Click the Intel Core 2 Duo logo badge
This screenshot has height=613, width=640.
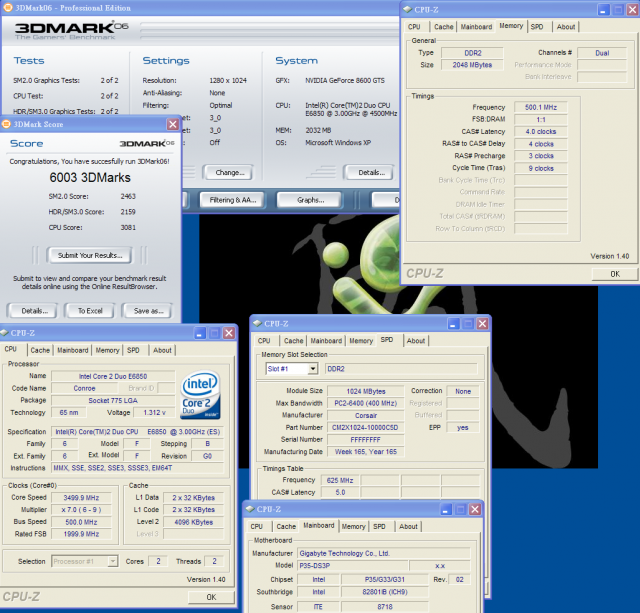(200, 395)
